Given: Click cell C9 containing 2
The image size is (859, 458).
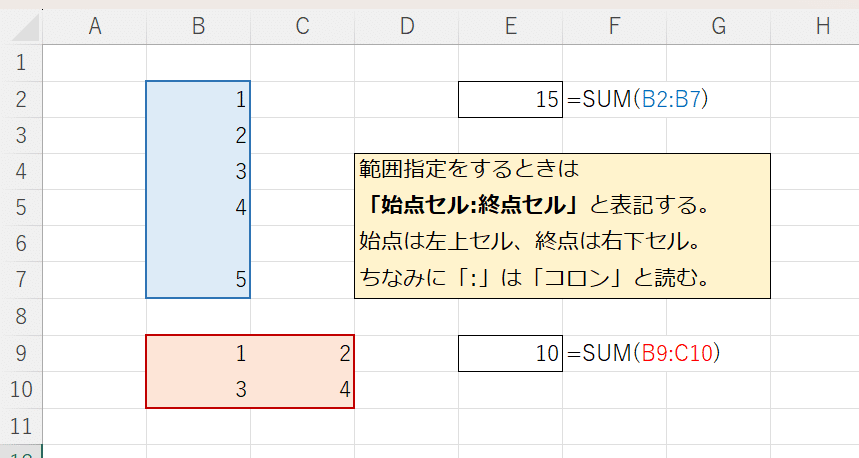Looking at the screenshot, I should 302,353.
